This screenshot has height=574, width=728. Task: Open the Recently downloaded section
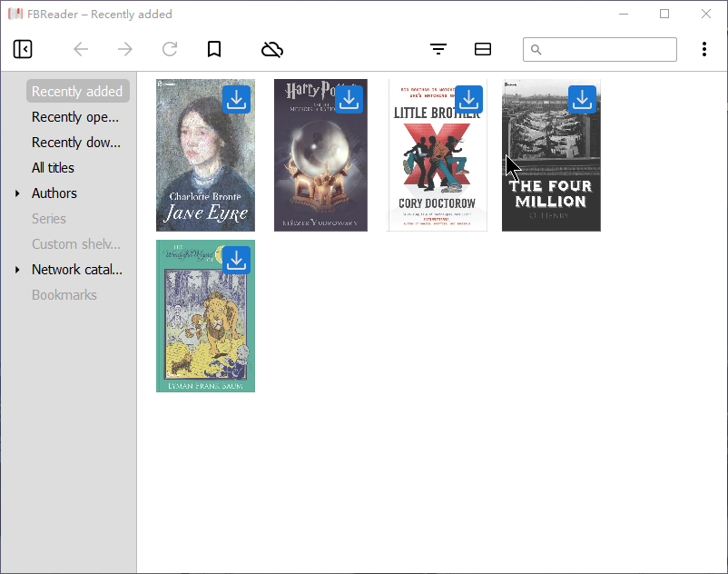pyautogui.click(x=75, y=143)
